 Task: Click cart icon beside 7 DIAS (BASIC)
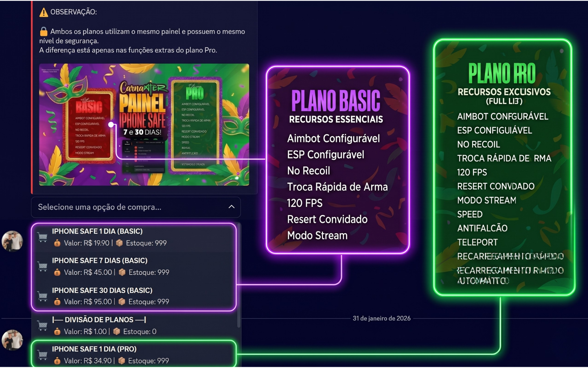click(x=43, y=266)
